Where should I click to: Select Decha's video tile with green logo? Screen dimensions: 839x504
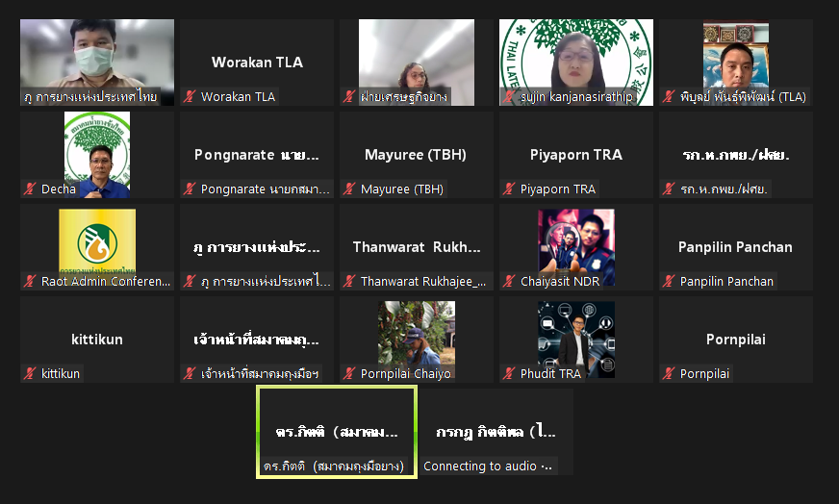pyautogui.click(x=97, y=155)
